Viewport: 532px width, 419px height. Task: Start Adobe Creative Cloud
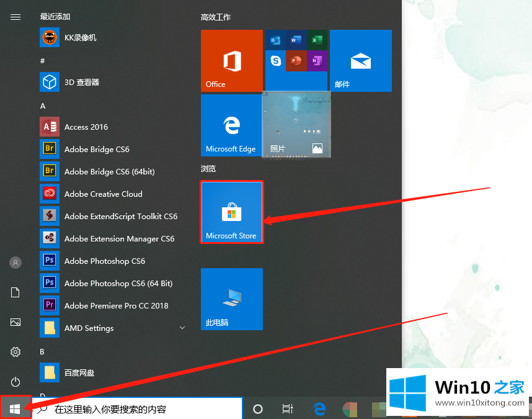tap(113, 194)
